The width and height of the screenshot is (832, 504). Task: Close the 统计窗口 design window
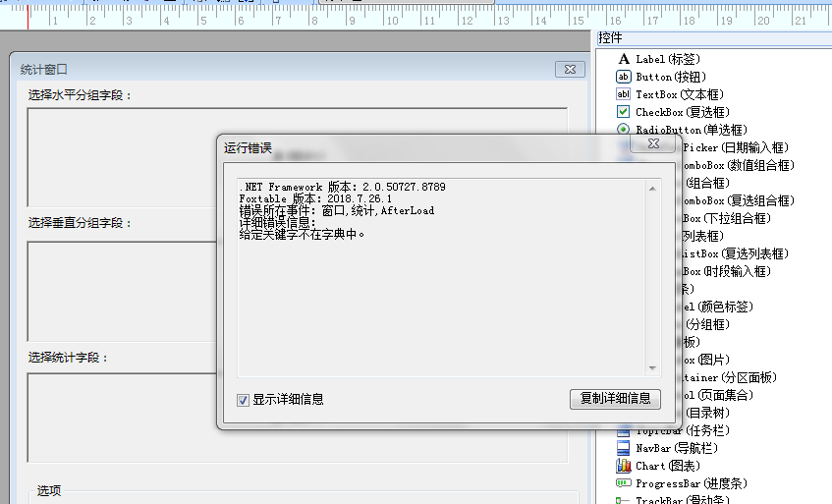569,69
